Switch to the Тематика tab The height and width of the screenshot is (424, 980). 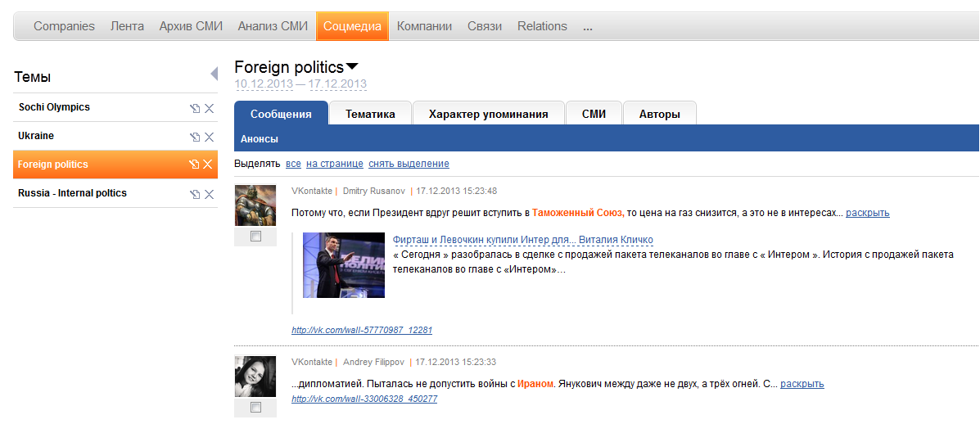click(x=371, y=115)
